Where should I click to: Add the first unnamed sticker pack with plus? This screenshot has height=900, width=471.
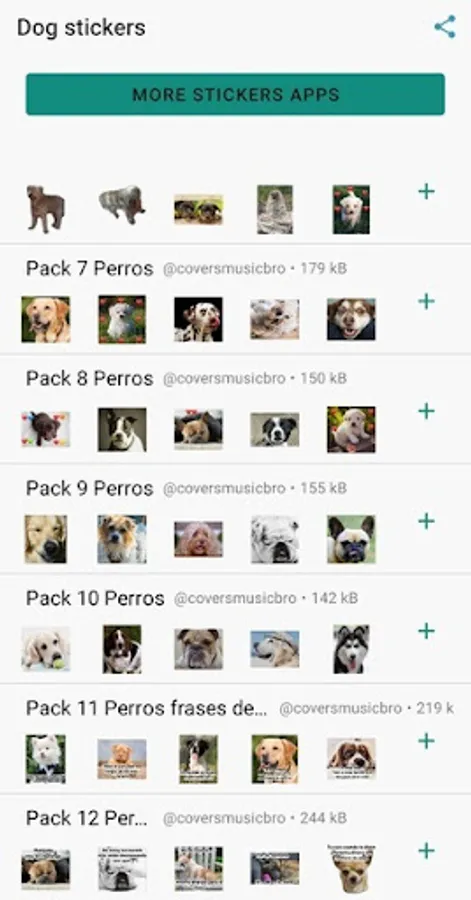tap(426, 191)
